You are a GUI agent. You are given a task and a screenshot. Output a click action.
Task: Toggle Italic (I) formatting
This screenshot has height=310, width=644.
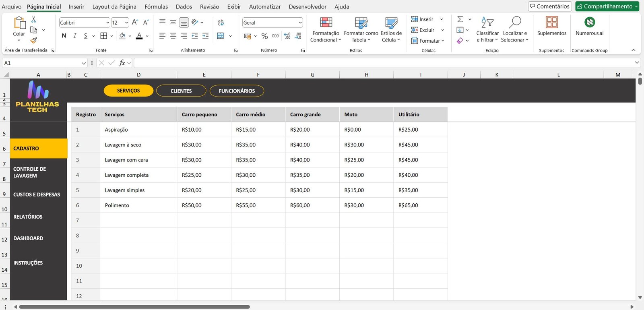point(75,36)
